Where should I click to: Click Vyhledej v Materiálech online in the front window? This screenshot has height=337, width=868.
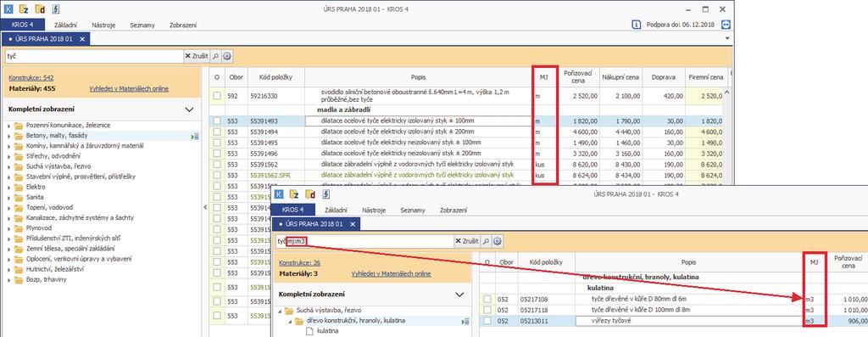391,274
